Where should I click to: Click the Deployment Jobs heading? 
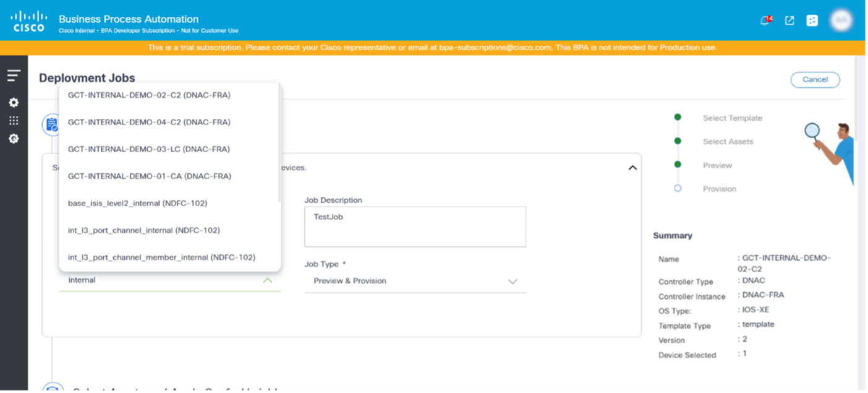pos(87,78)
